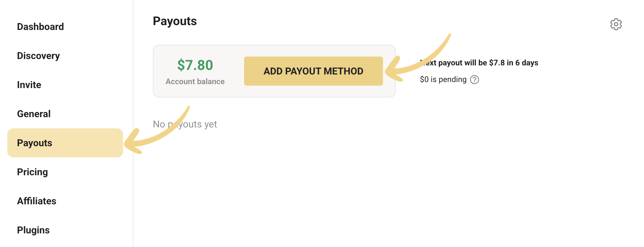Select the highlighted Payouts sidebar item
644x247 pixels.
click(65, 143)
